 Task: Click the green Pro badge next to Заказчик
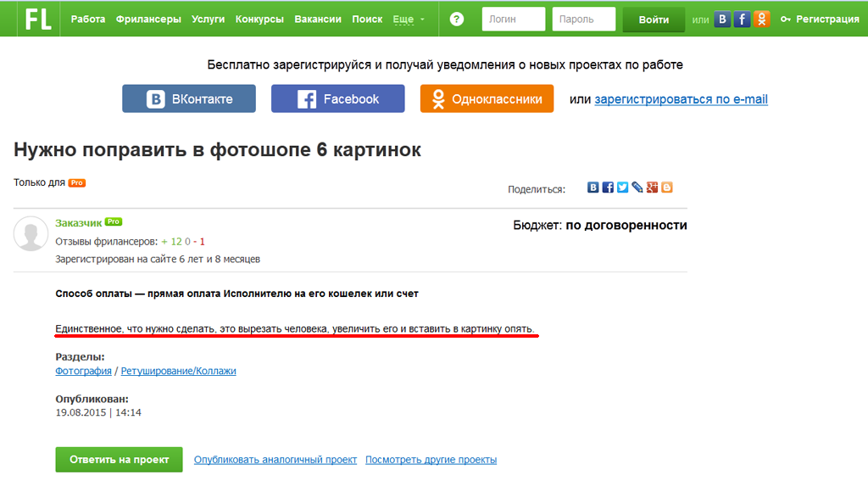[x=114, y=221]
